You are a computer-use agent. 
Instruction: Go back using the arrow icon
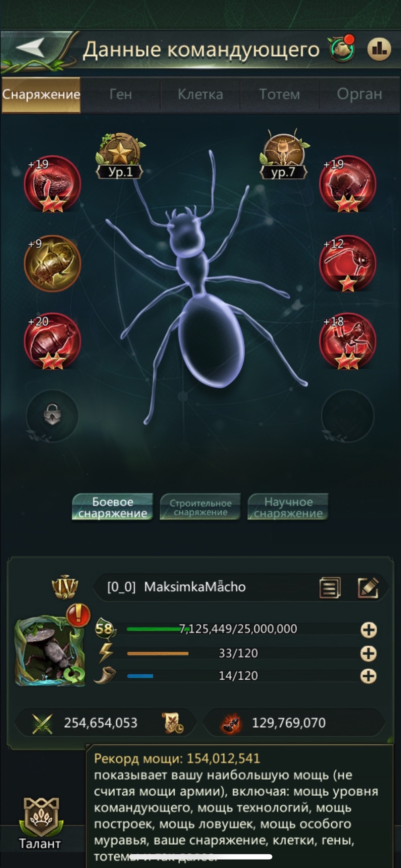pos(31,49)
